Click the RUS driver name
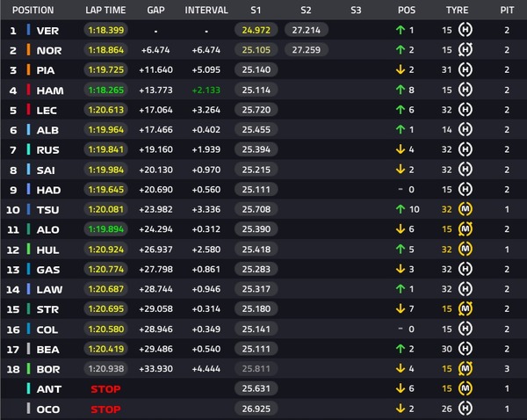Viewport: 527px width, 420px height. [x=47, y=150]
